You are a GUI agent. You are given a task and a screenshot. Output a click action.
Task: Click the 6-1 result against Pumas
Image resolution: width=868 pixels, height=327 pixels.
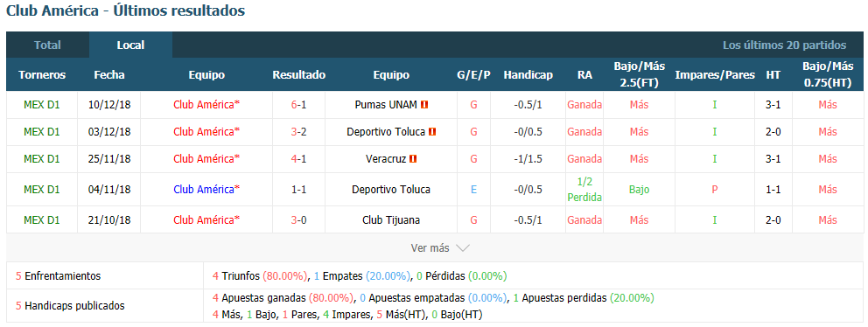(x=299, y=105)
